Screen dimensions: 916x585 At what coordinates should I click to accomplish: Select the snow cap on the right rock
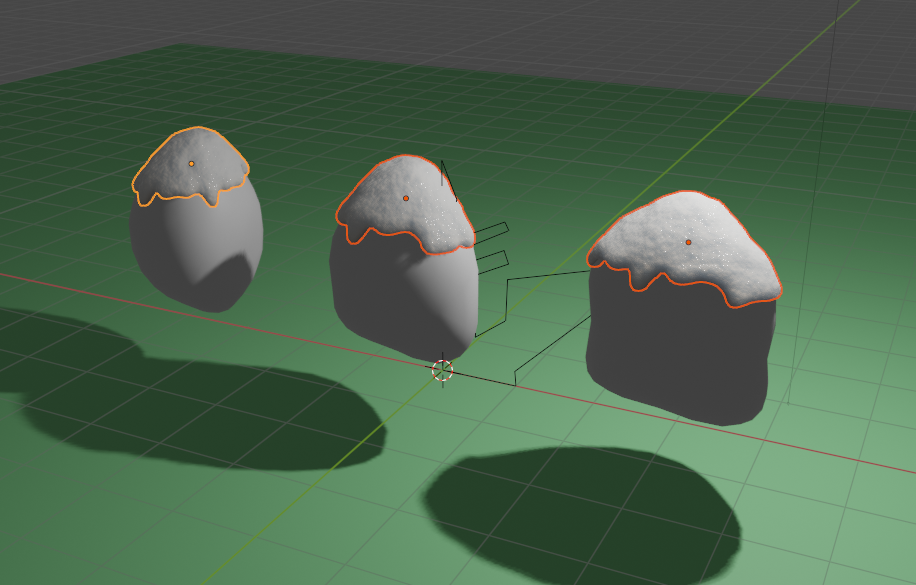(x=685, y=248)
